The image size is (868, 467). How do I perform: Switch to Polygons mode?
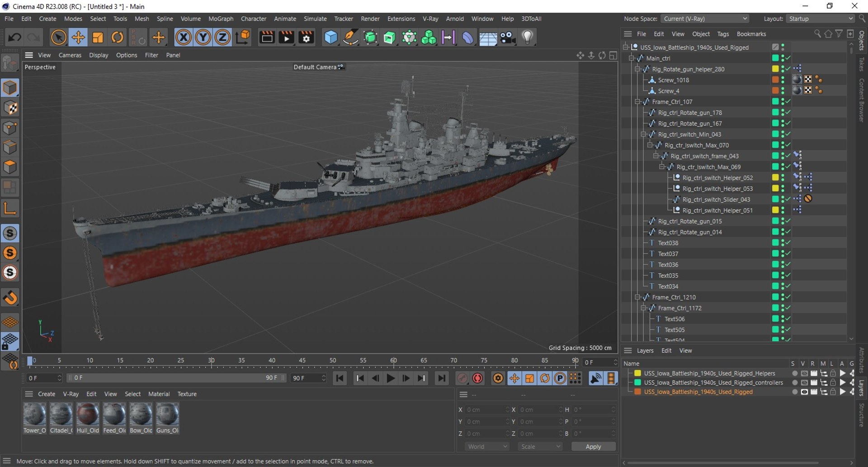(x=10, y=167)
